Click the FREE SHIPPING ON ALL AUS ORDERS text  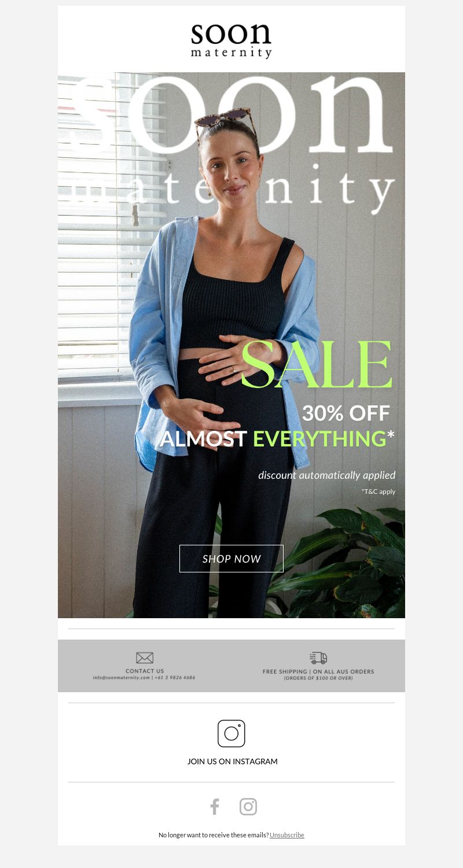coord(318,671)
